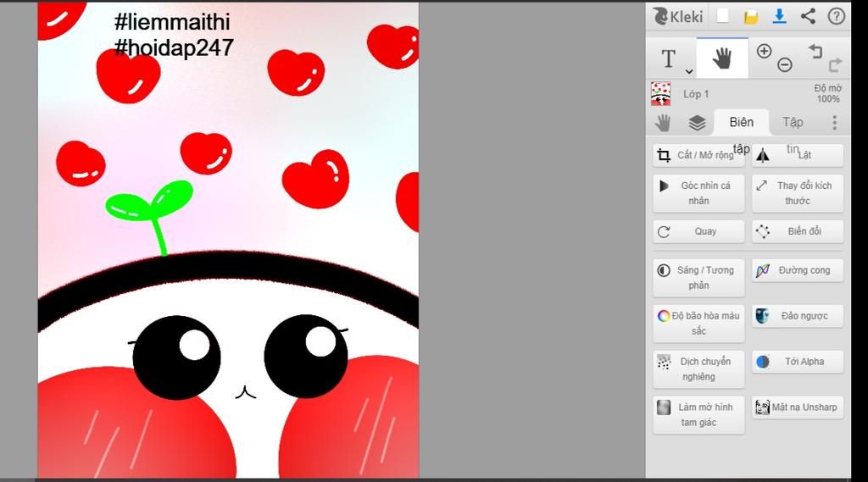
Task: Open the Tới Alpha filter
Action: tap(798, 362)
